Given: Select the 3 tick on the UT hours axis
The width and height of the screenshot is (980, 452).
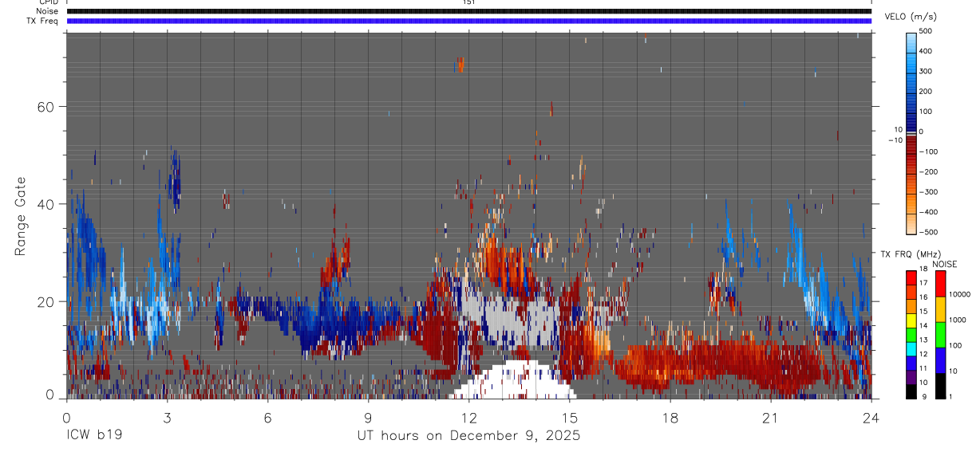Looking at the screenshot, I should point(167,418).
